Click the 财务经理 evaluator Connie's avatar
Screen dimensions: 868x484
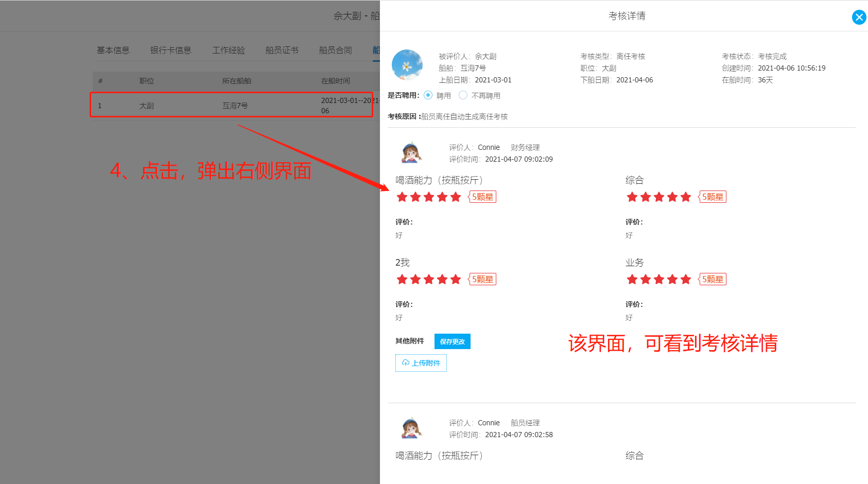tap(411, 153)
